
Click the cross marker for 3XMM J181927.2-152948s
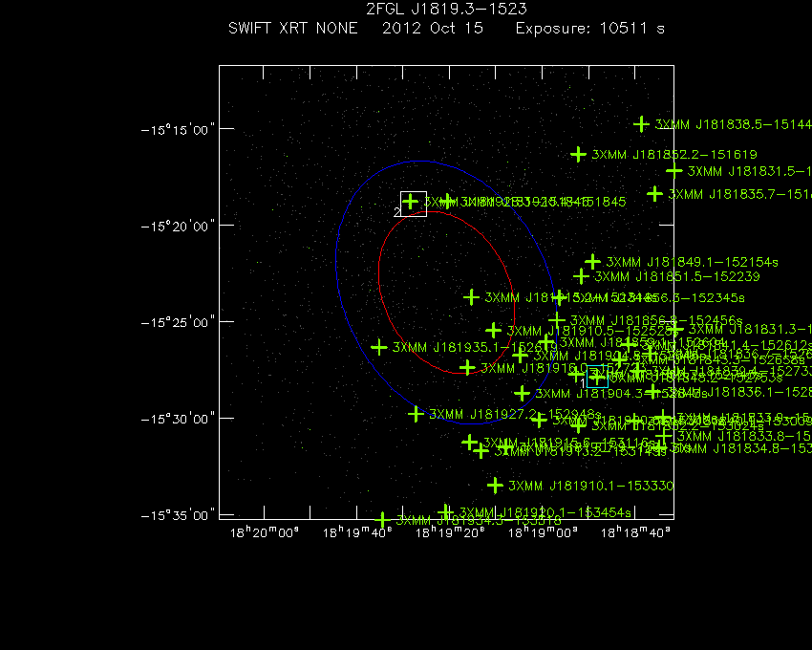416,414
